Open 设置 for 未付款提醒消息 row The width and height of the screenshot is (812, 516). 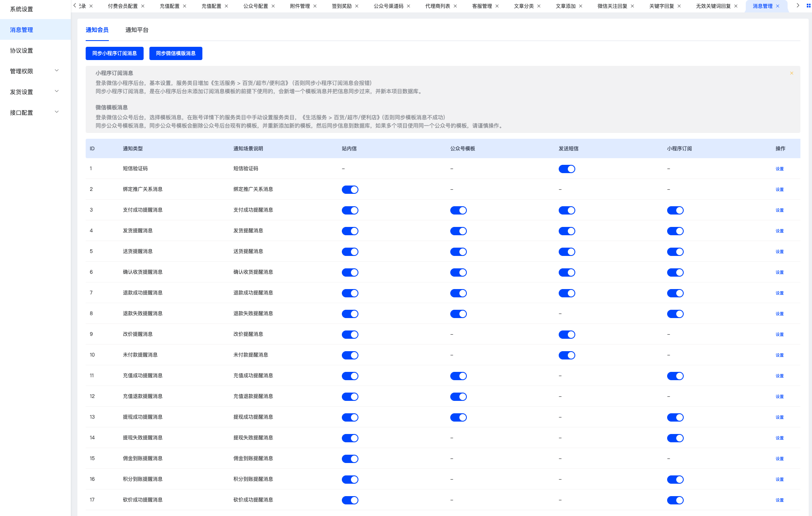click(x=780, y=355)
